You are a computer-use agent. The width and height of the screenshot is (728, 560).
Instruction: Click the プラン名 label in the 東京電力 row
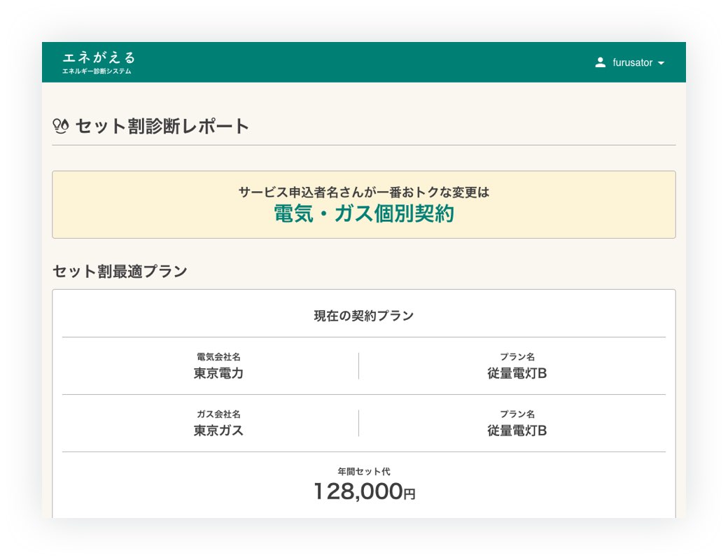tap(517, 356)
